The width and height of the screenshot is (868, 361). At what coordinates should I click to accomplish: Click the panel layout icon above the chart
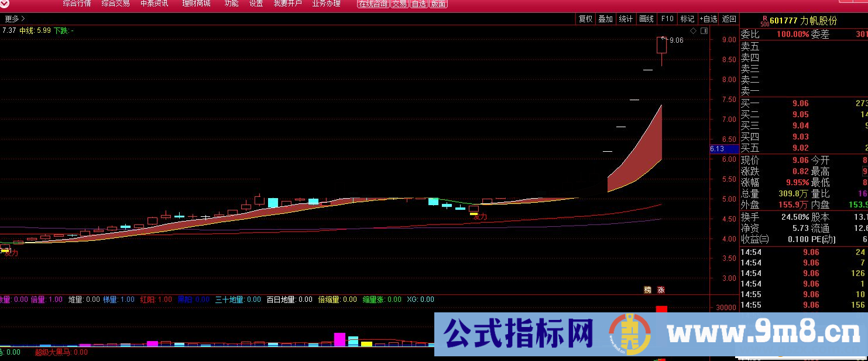[x=704, y=30]
